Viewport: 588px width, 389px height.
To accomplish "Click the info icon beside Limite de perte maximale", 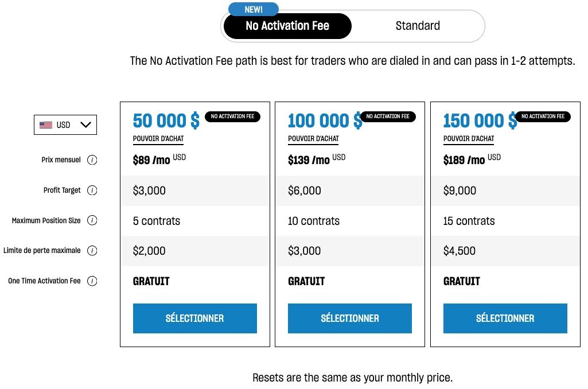I will (x=92, y=251).
